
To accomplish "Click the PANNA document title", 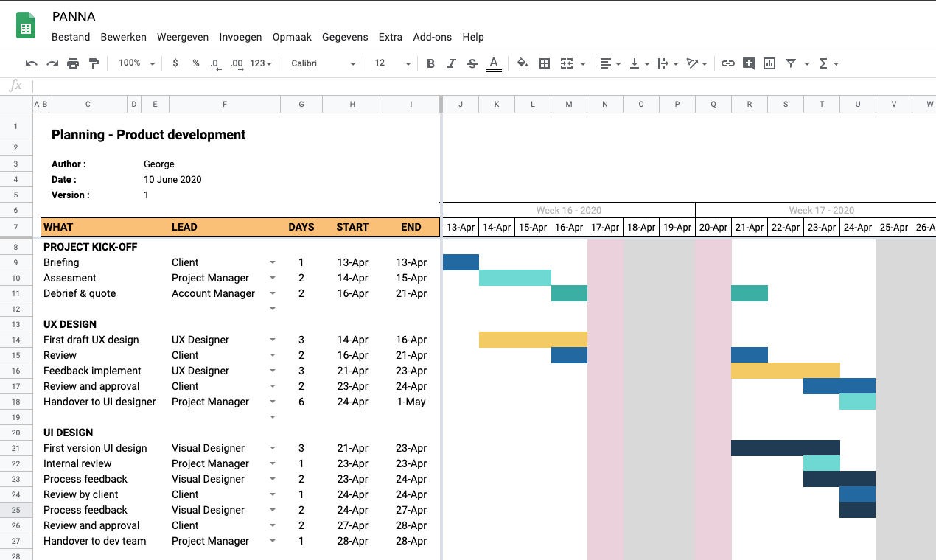I will point(74,16).
